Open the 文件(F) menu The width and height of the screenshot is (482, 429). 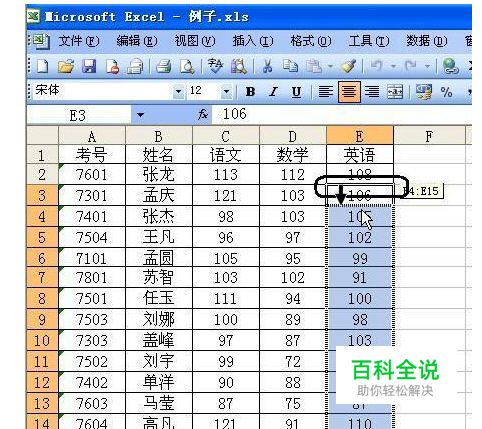click(79, 41)
